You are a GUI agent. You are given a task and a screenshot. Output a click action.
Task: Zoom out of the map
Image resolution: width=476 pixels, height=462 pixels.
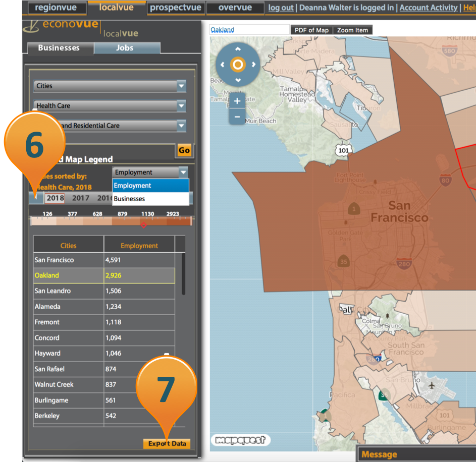pos(237,117)
